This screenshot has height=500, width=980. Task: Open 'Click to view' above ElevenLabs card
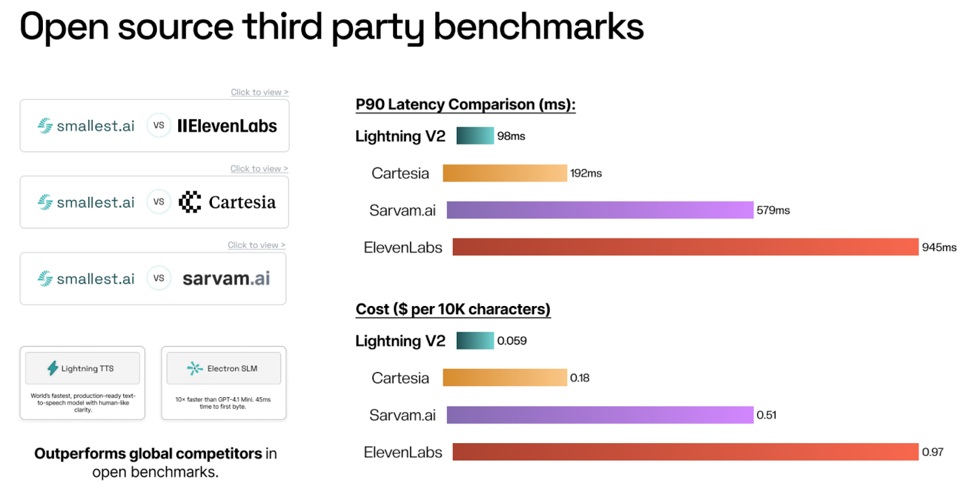coord(259,92)
